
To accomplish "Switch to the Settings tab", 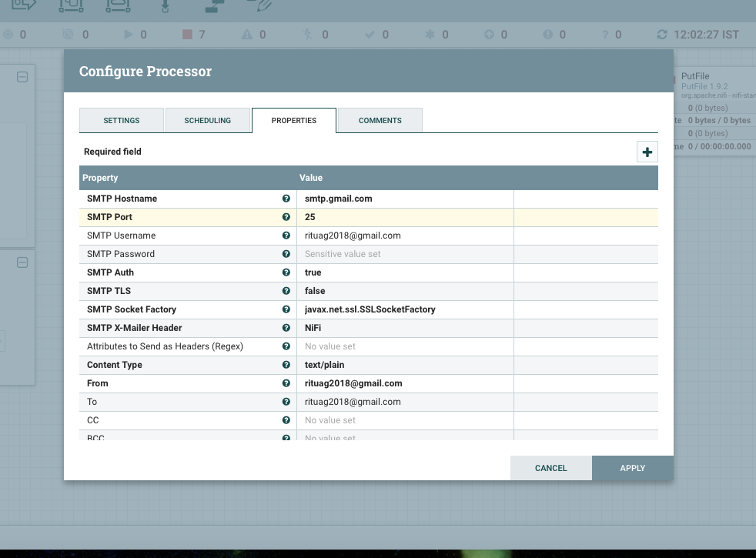I will coord(122,121).
